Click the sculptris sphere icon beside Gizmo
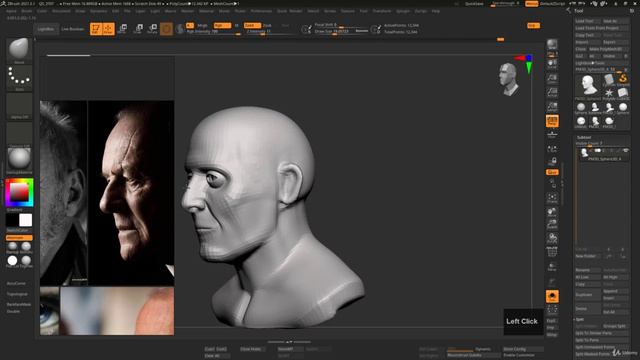This screenshot has height=360, width=640. [180, 29]
